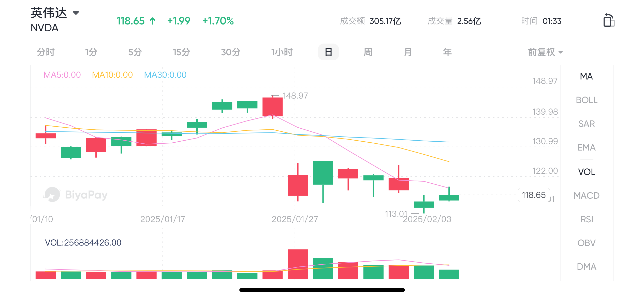Screen dimensions: 644x298
Task: Select the MACD sub-indicator
Action: (587, 196)
